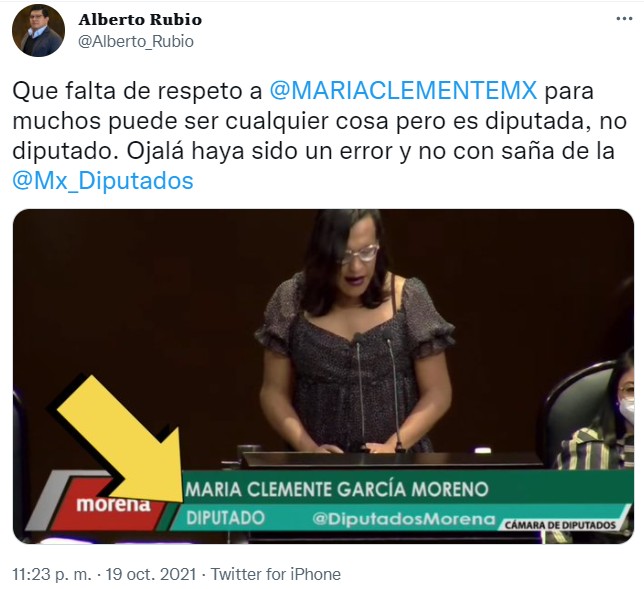The image size is (644, 589).
Task: Click the DIPUTADO caption in the image
Action: 225,518
